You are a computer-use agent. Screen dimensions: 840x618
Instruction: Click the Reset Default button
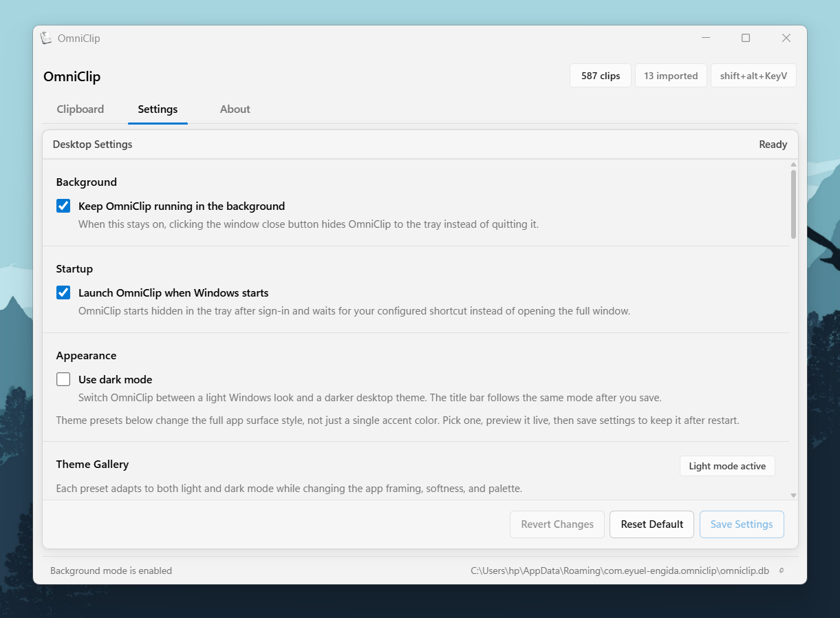(x=651, y=524)
